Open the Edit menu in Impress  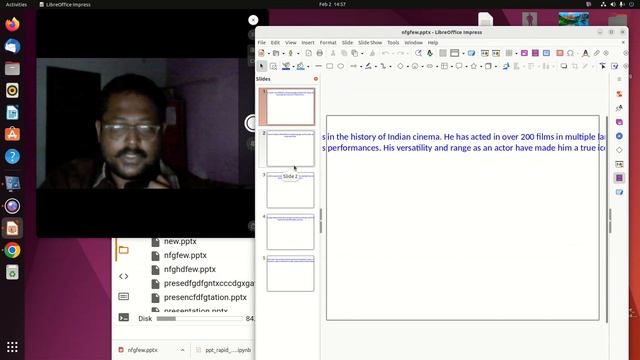275,42
